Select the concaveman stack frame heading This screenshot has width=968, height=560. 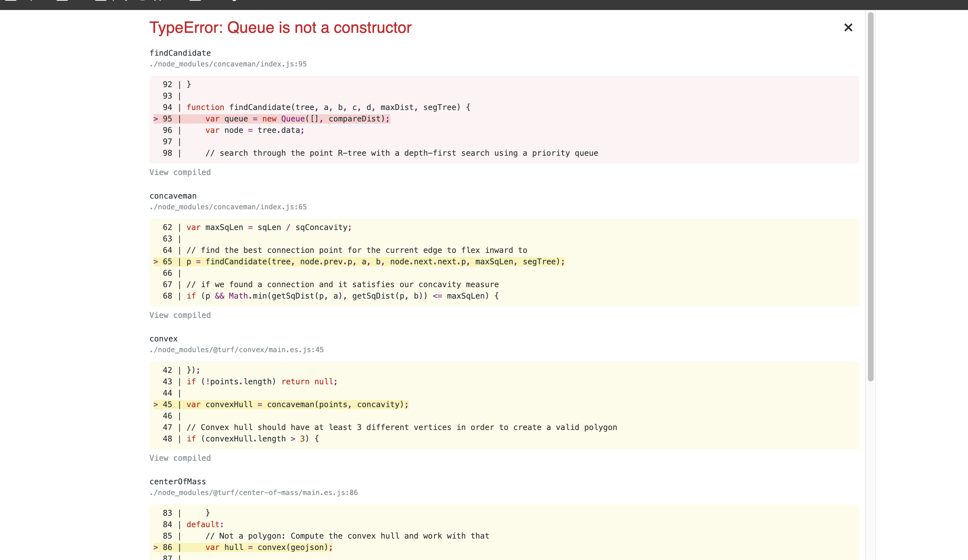coord(173,195)
